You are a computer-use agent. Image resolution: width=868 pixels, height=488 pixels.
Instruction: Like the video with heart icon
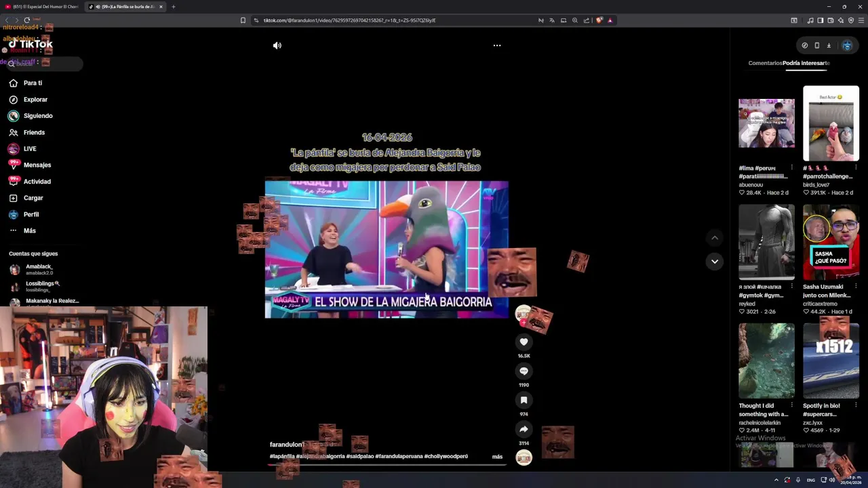(x=524, y=342)
